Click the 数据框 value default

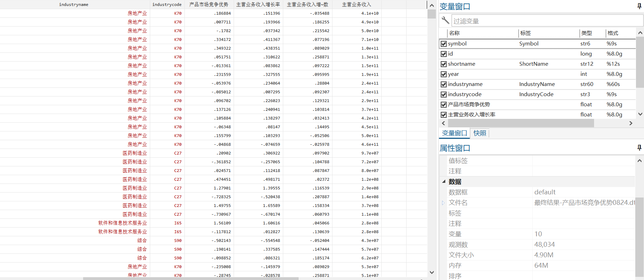point(545,192)
